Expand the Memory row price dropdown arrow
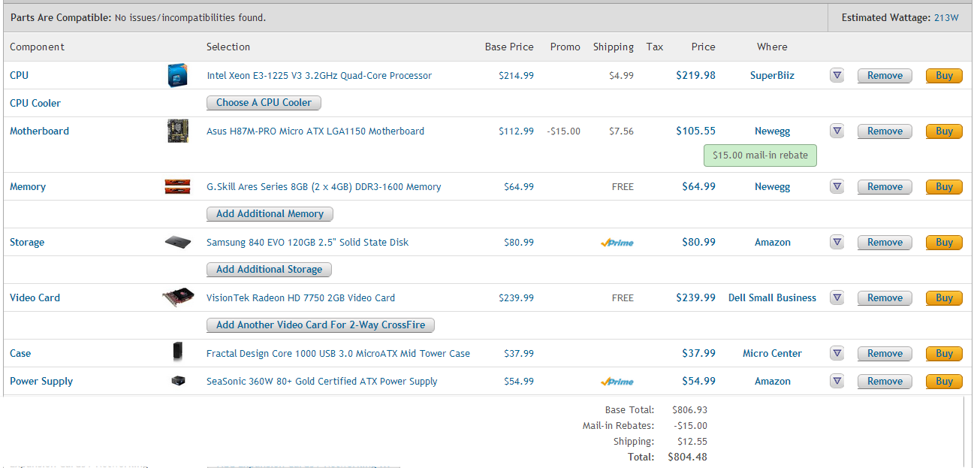Image resolution: width=980 pixels, height=468 pixels. coord(837,186)
